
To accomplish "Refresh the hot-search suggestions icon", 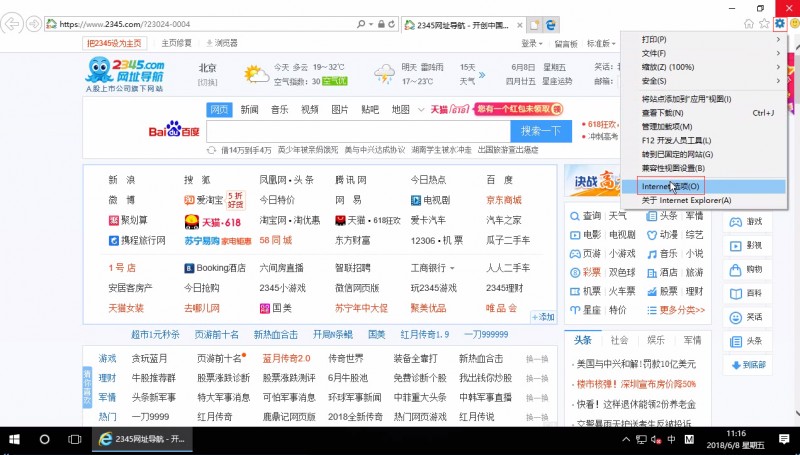I will point(211,150).
